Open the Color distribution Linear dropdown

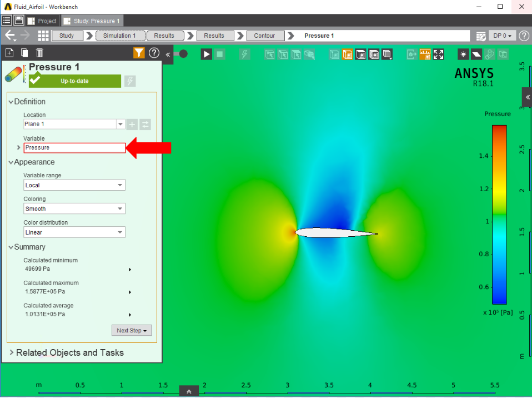click(74, 232)
